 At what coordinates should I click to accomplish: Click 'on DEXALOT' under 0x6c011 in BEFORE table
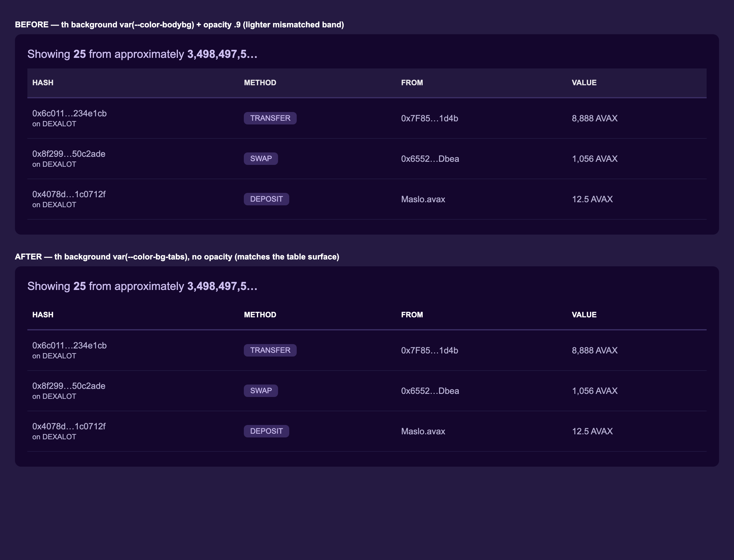pos(54,124)
